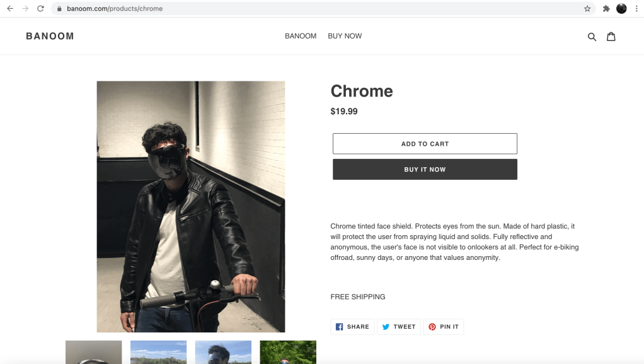
Task: Click the BANOOM store logo
Action: [50, 36]
